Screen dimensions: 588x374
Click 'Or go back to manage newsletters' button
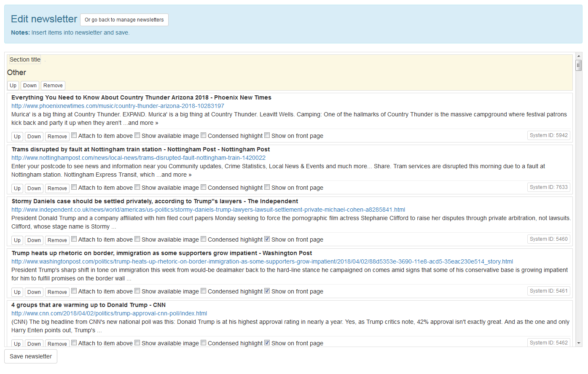pyautogui.click(x=124, y=20)
